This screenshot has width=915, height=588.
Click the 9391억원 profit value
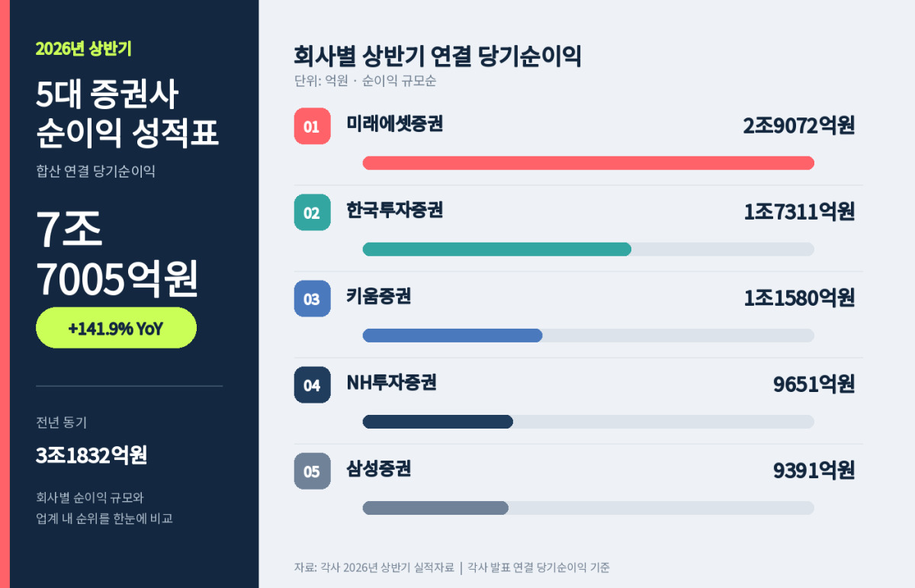click(x=814, y=471)
